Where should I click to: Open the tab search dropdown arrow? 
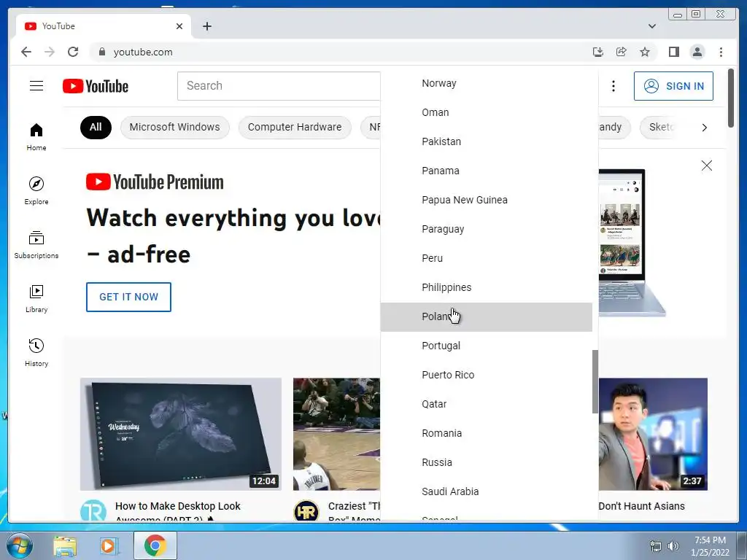click(651, 26)
